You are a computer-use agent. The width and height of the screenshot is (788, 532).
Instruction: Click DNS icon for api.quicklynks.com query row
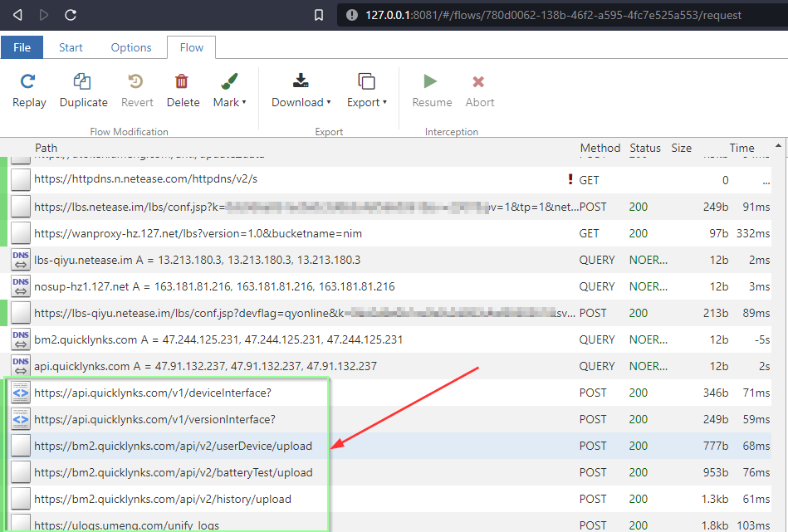click(x=21, y=366)
